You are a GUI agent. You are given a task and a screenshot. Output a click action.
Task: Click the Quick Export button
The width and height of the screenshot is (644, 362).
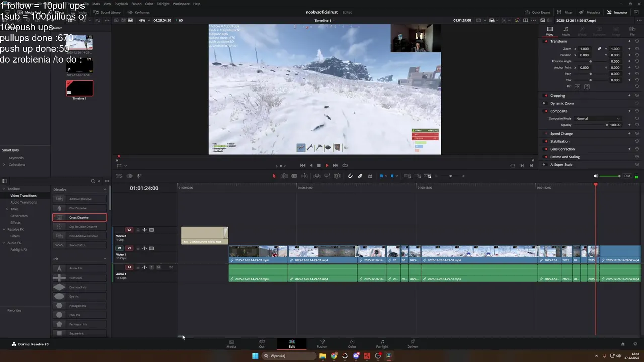537,12
